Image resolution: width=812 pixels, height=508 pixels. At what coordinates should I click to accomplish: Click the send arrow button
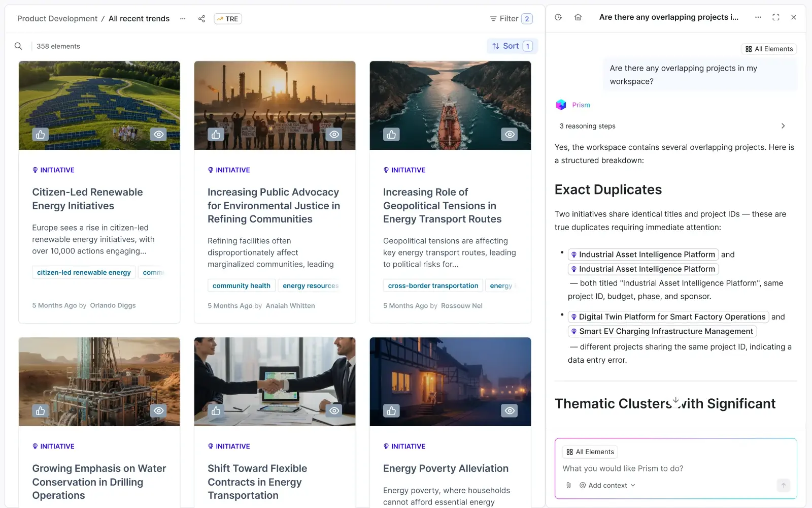tap(783, 485)
